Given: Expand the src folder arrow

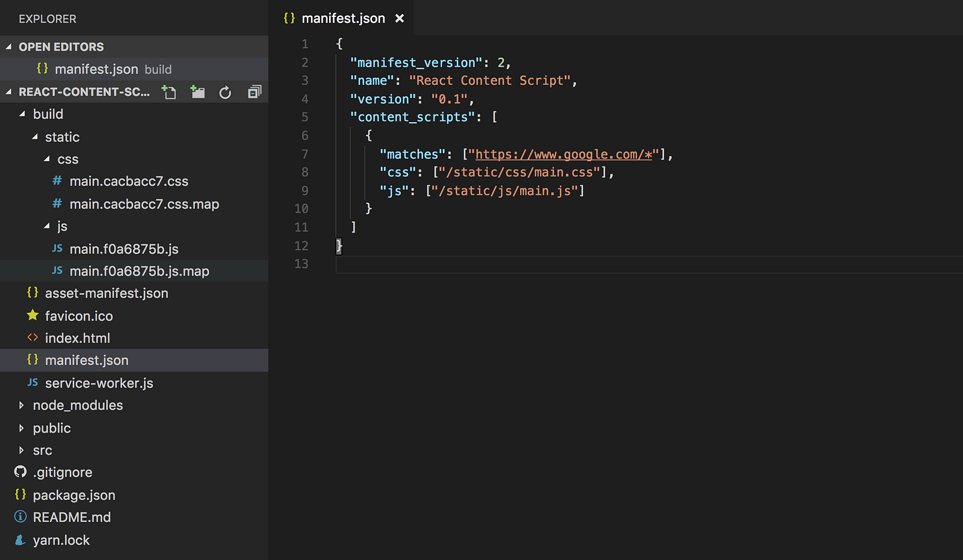Looking at the screenshot, I should 22,451.
